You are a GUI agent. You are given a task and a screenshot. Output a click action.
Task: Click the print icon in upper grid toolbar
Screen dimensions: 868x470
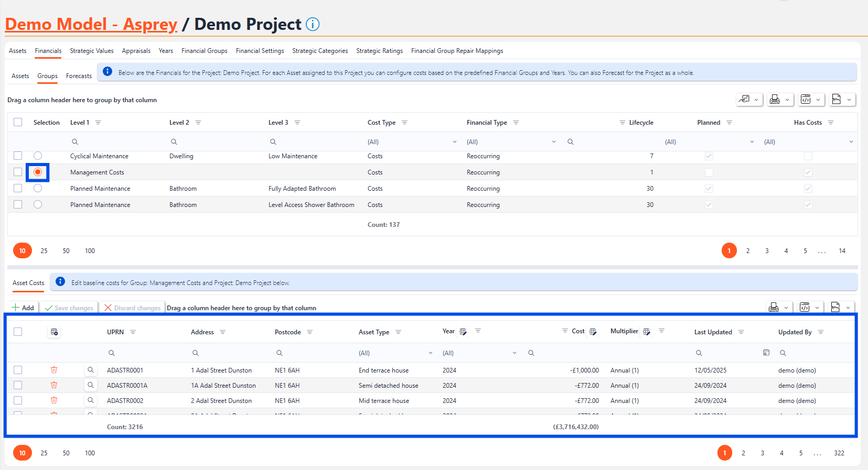775,100
